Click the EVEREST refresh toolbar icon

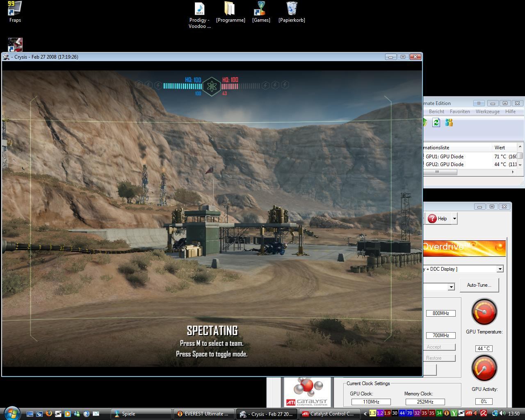pos(436,122)
